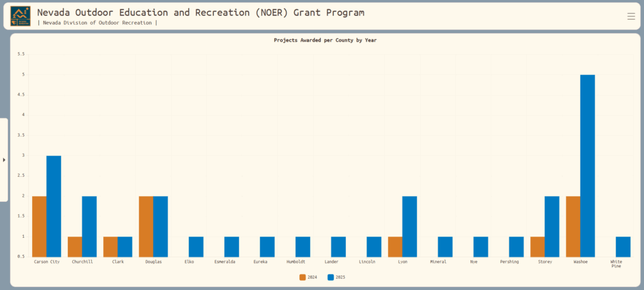Image resolution: width=644 pixels, height=290 pixels.
Task: Select the tall blue 2025 Washoe bar
Action: point(587,165)
